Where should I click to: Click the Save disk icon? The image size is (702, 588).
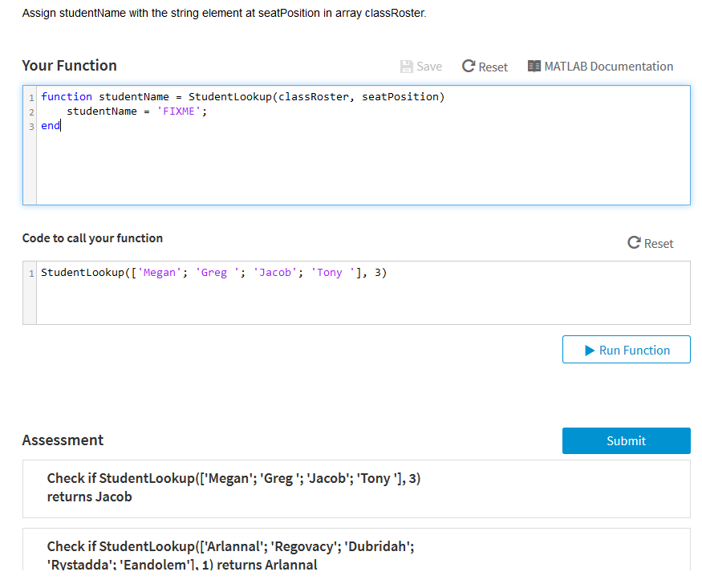405,66
